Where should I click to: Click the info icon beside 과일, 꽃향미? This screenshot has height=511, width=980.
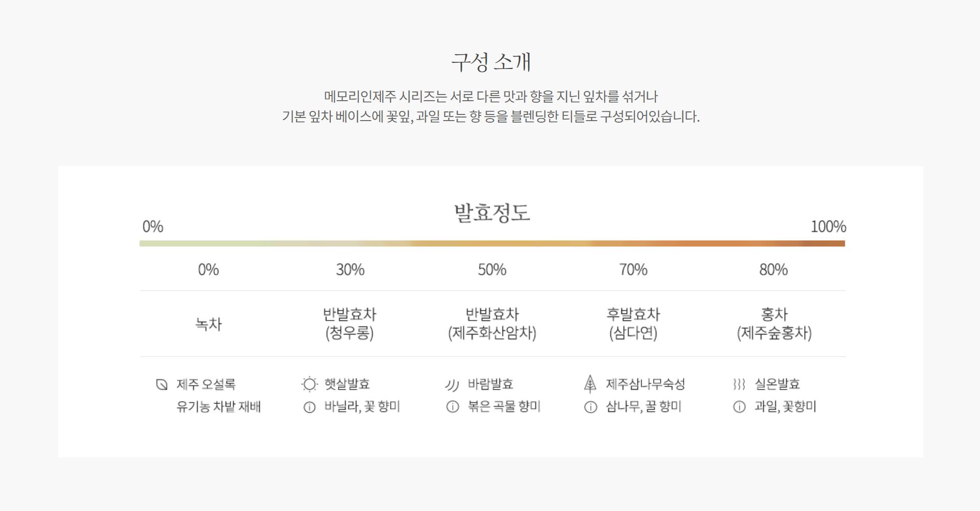(739, 407)
